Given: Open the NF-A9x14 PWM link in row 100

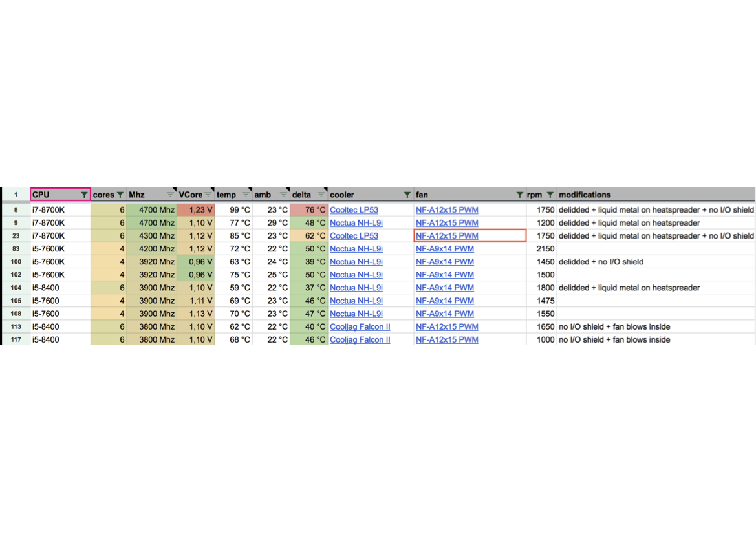Looking at the screenshot, I should coord(444,262).
